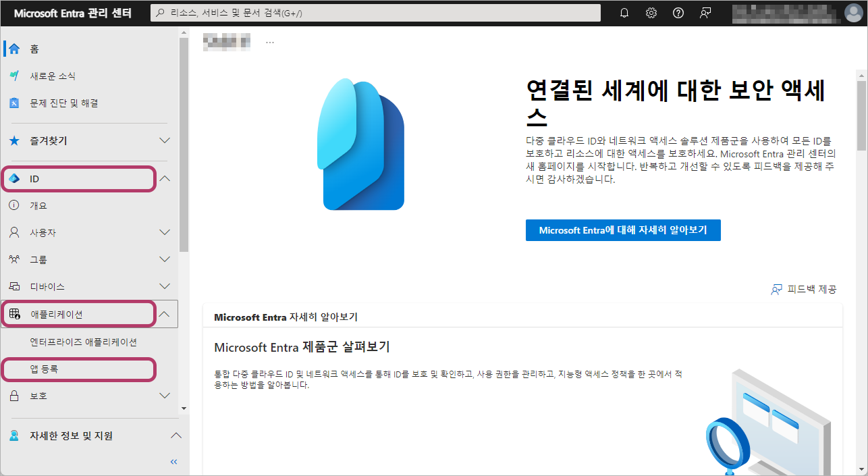Click the 사용자 person icon

point(14,232)
